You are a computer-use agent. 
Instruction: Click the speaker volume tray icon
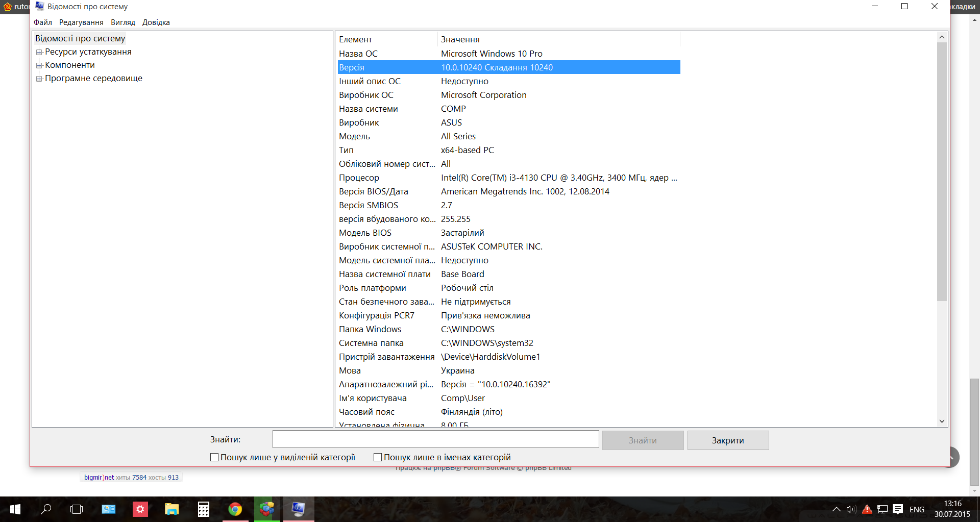851,509
